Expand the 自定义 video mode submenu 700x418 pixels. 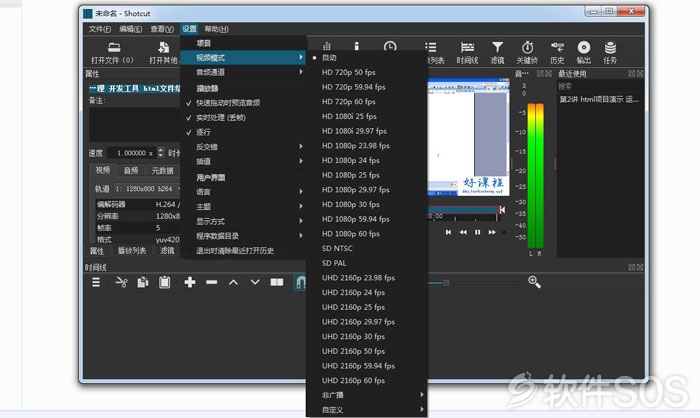tap(366, 410)
